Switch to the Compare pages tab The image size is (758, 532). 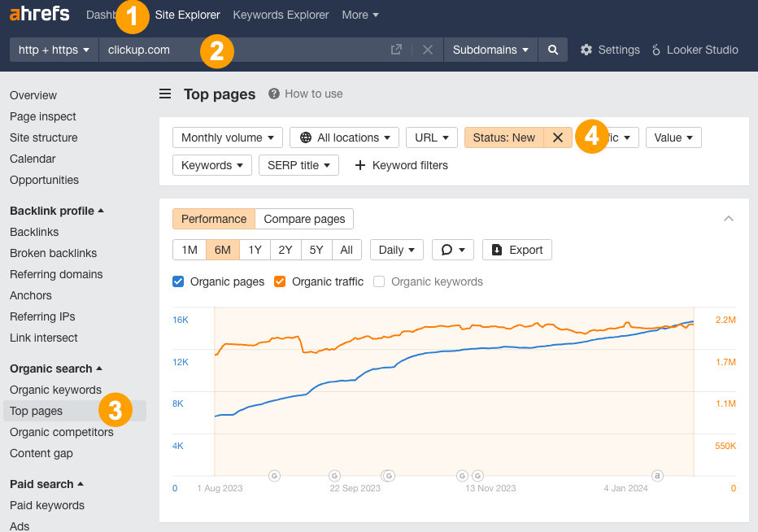[304, 219]
